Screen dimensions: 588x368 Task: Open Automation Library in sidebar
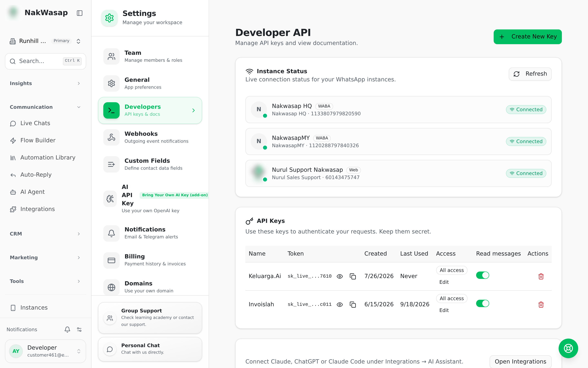(x=46, y=157)
